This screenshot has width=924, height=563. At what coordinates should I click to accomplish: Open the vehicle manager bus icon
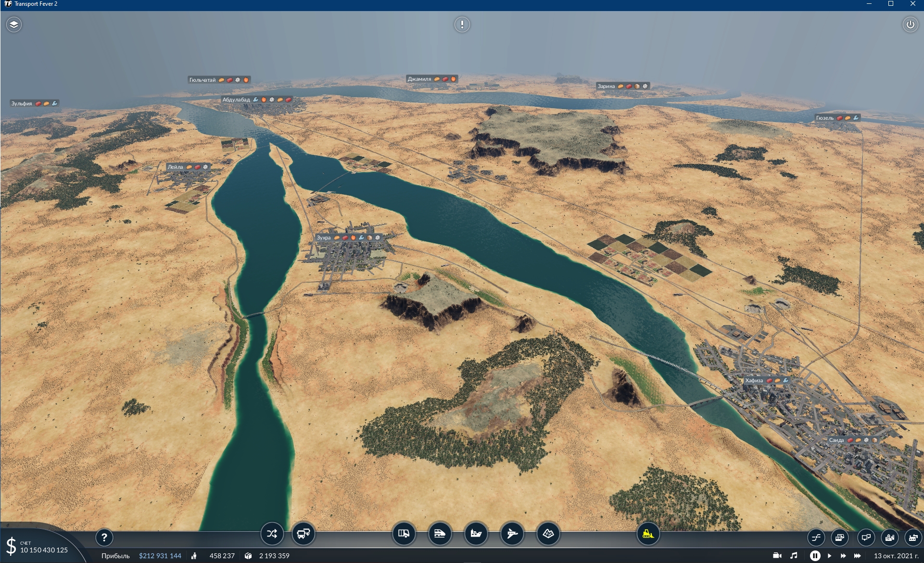[304, 534]
